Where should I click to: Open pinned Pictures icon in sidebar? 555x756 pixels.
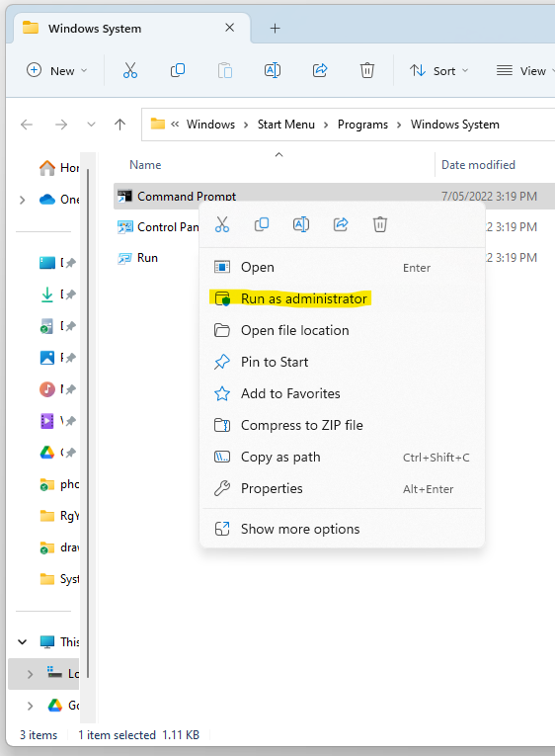pyautogui.click(x=47, y=358)
